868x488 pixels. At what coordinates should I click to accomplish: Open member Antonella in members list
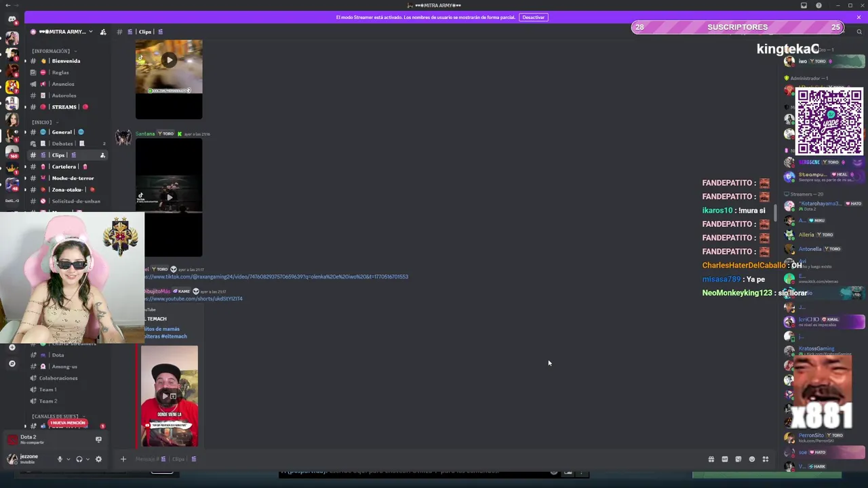(x=824, y=249)
